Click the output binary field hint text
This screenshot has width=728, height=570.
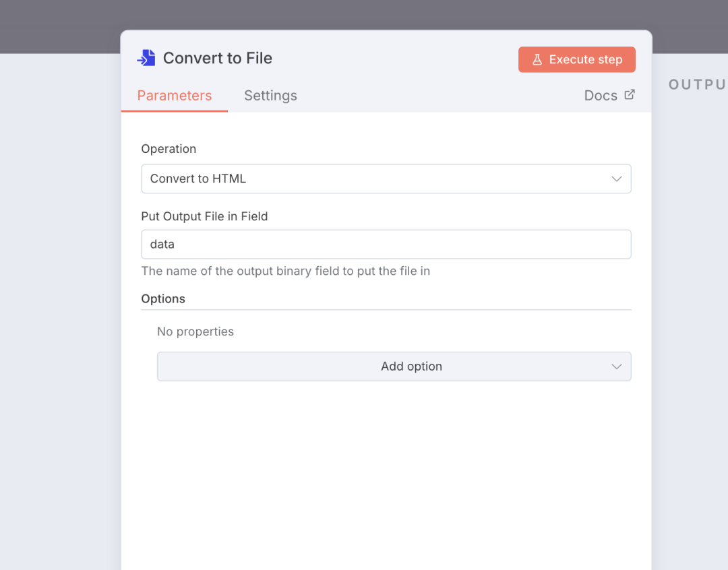click(285, 271)
